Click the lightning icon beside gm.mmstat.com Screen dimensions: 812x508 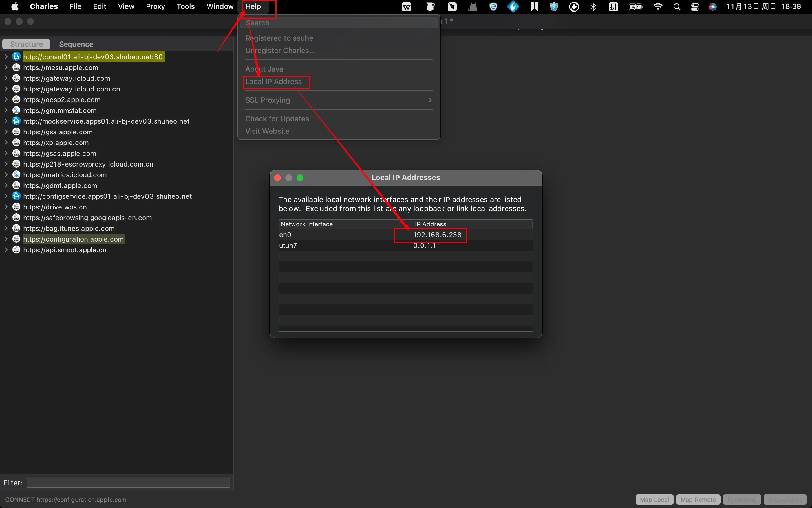click(x=16, y=110)
